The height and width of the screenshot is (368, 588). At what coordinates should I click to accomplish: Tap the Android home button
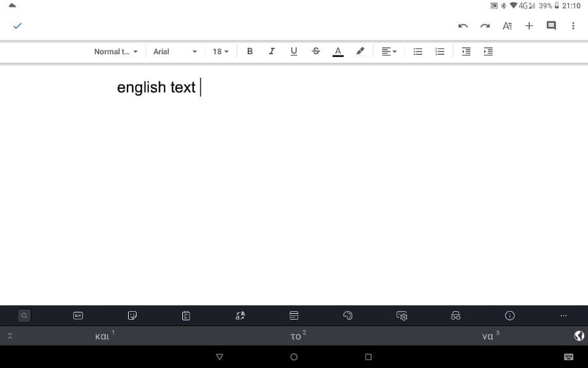point(294,357)
